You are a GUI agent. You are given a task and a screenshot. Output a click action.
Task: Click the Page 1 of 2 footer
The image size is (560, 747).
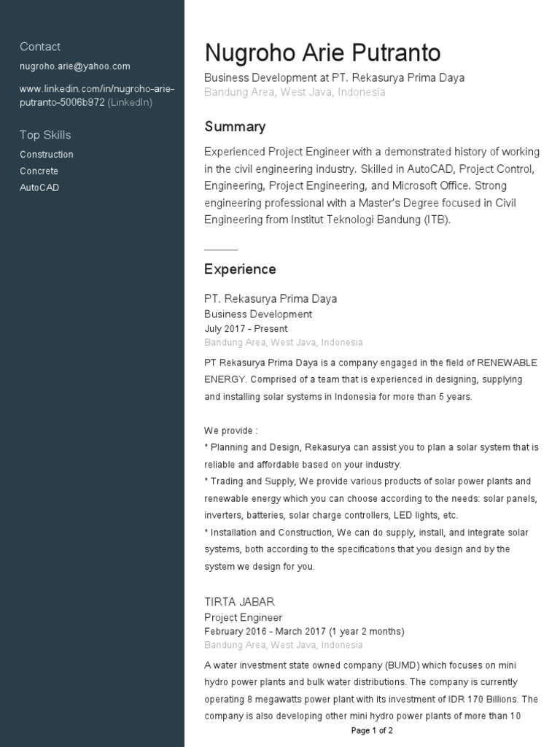click(372, 730)
